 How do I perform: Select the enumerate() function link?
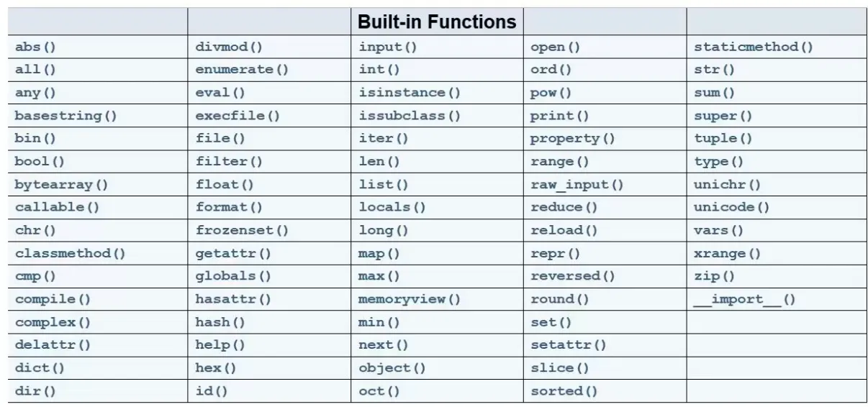242,70
